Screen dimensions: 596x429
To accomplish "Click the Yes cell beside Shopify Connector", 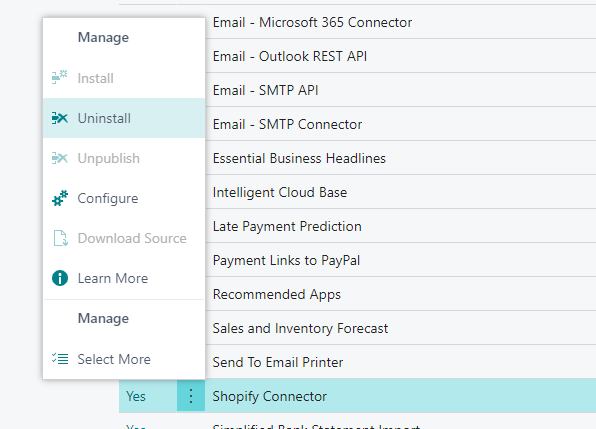I will [148, 396].
